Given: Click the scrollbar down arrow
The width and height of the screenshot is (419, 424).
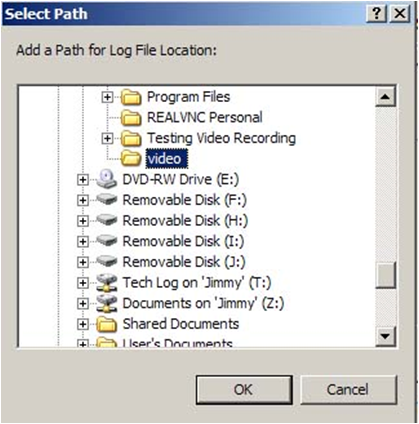Looking at the screenshot, I should point(385,336).
